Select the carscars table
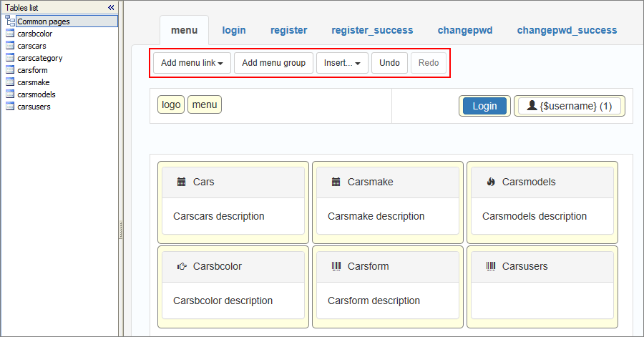This screenshot has height=337, width=644. (31, 46)
